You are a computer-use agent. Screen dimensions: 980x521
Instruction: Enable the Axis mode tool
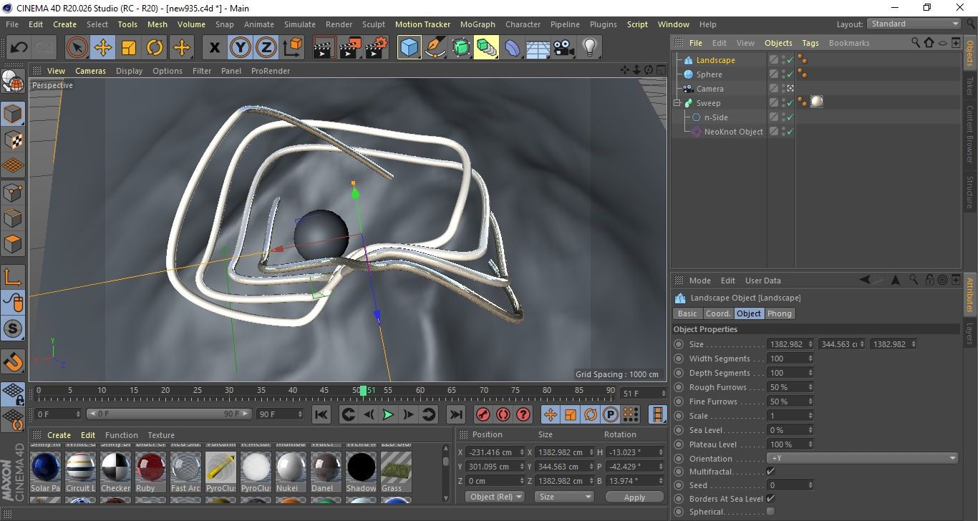(x=13, y=277)
